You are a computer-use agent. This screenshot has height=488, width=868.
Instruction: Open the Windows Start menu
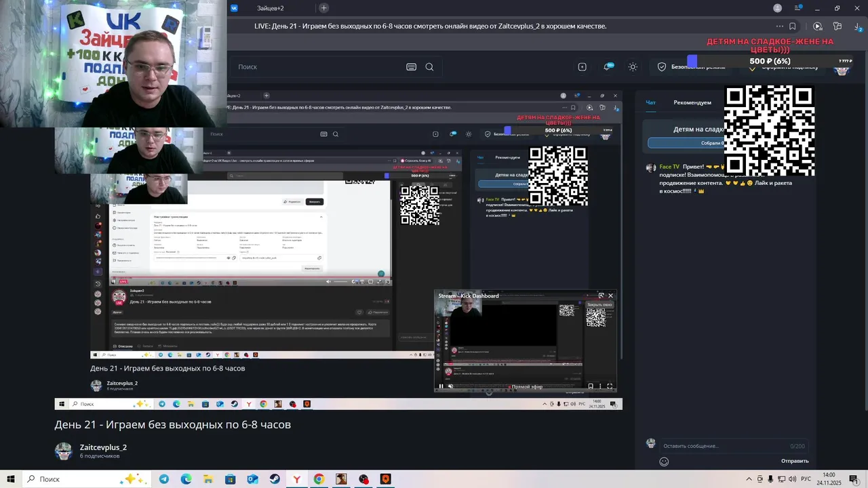(x=11, y=479)
